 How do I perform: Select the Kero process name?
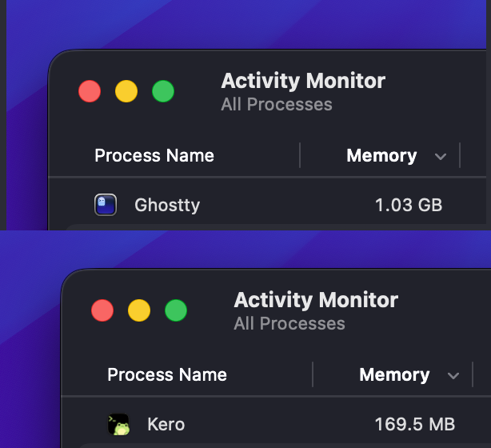pyautogui.click(x=166, y=425)
